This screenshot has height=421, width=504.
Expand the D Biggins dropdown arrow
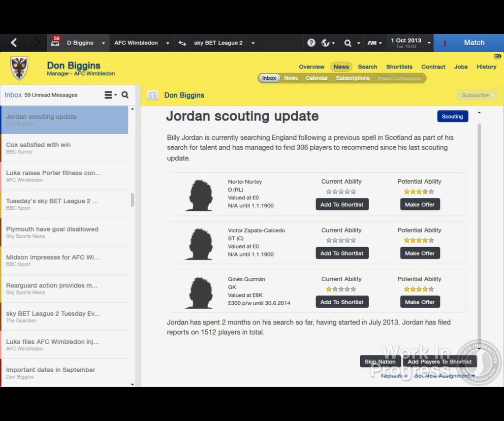coord(103,43)
